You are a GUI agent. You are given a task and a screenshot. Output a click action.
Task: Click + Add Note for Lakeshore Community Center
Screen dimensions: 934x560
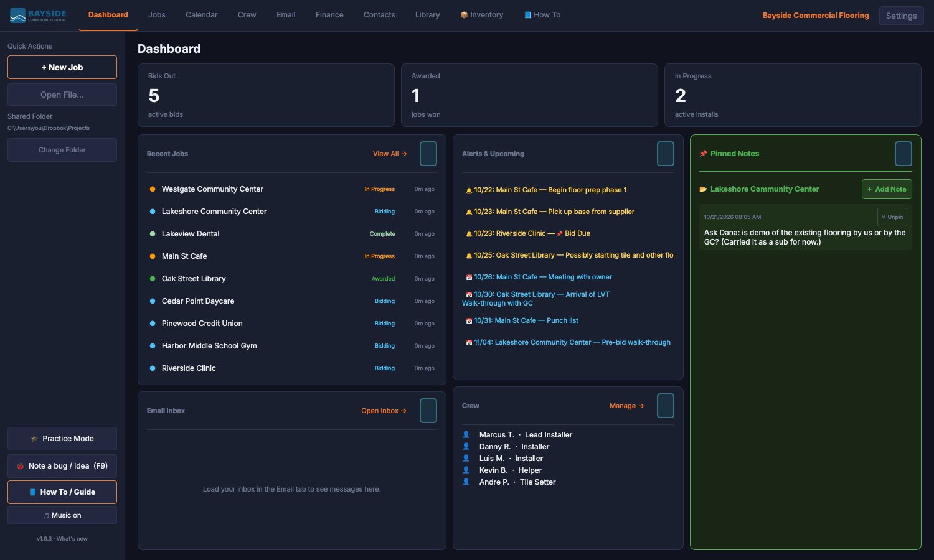coord(887,189)
